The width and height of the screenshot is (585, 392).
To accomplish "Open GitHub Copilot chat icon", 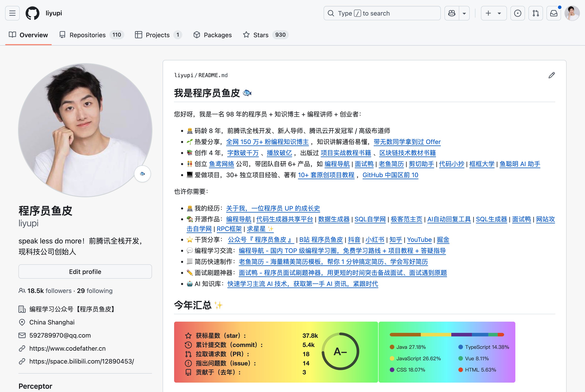I will pos(452,13).
